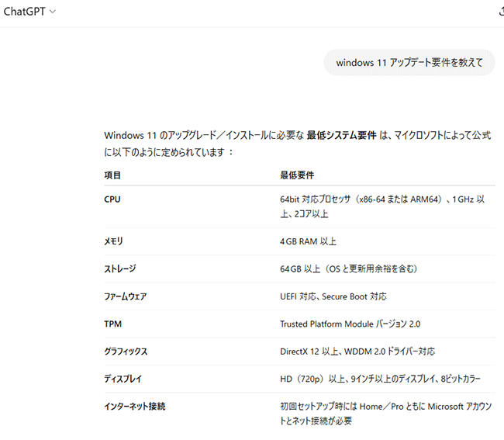This screenshot has width=504, height=440.
Task: Click the 64 GB 以上 storage cell
Action: (x=348, y=269)
